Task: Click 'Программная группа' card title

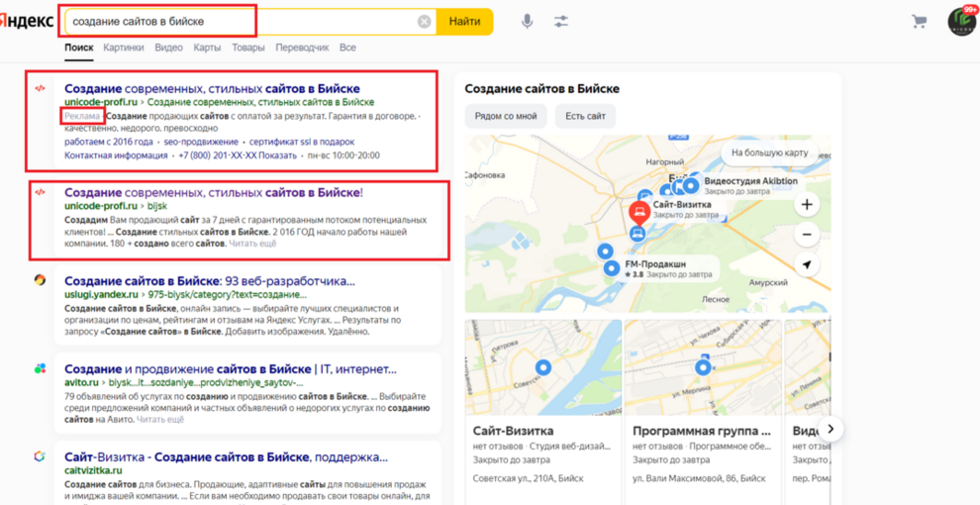Action: tap(703, 432)
